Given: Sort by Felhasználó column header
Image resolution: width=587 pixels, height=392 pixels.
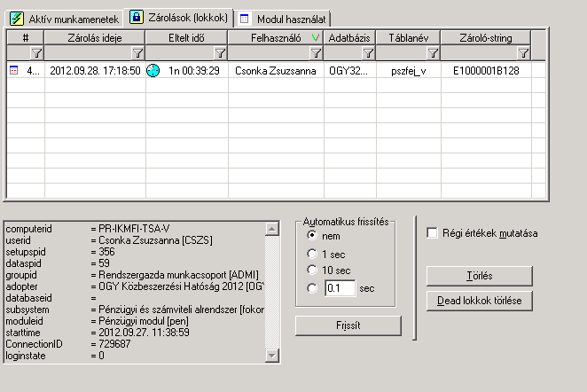Looking at the screenshot, I should [x=276, y=38].
